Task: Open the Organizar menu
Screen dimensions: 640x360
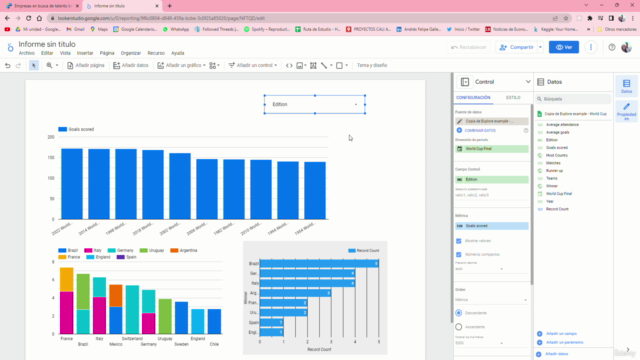Action: pyautogui.click(x=131, y=53)
